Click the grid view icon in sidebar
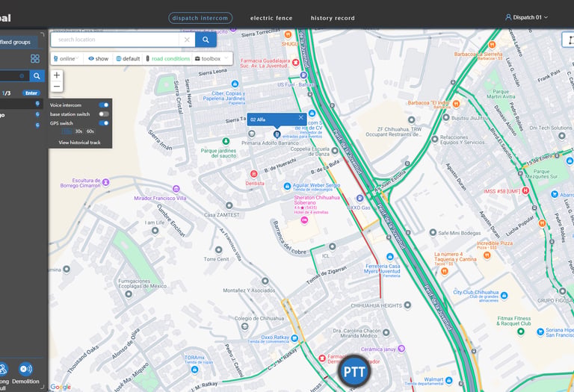Screen dimensions: 574x392 (x=35, y=58)
